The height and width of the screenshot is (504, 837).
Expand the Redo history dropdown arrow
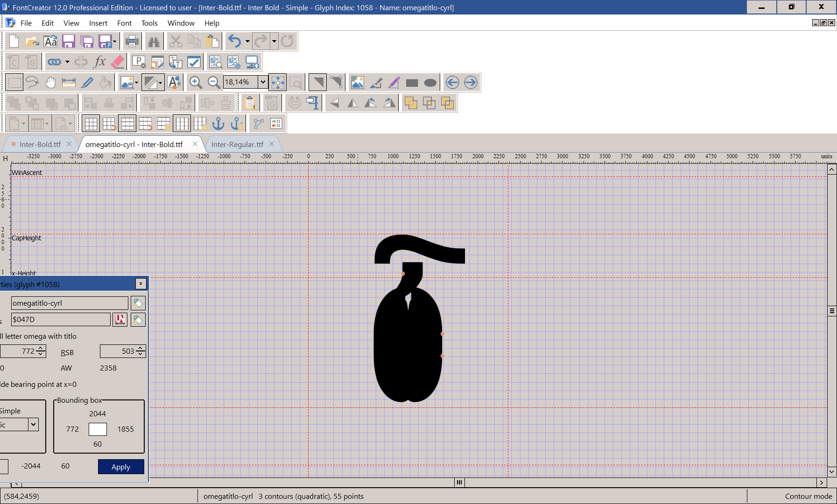pyautogui.click(x=274, y=42)
